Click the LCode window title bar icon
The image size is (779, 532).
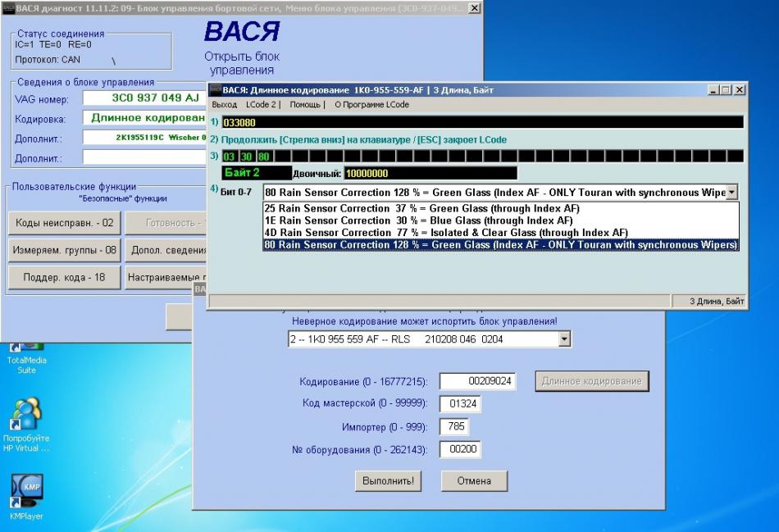(215, 90)
